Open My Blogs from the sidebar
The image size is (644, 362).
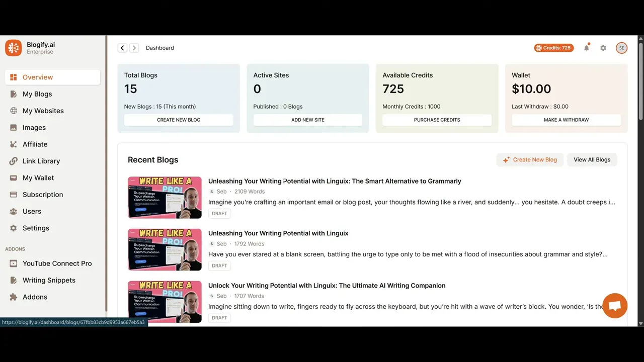(x=37, y=94)
